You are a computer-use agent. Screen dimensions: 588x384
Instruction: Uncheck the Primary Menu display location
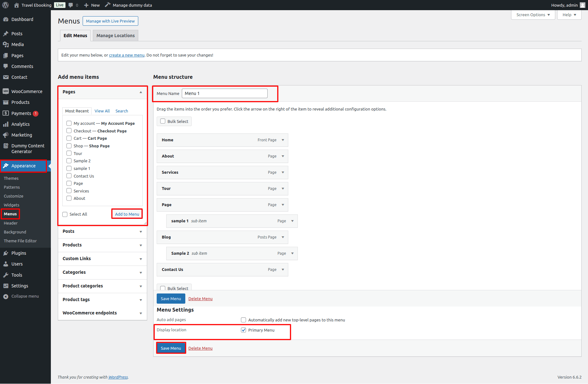point(243,330)
